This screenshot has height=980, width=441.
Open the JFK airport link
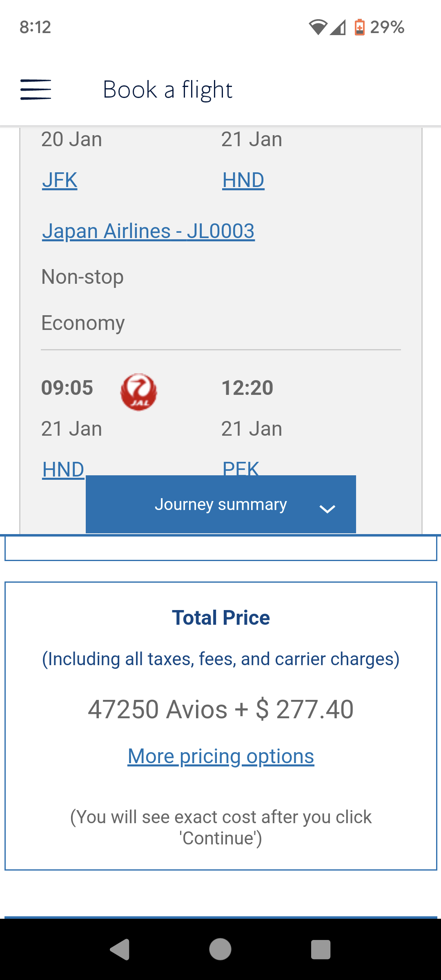point(60,180)
